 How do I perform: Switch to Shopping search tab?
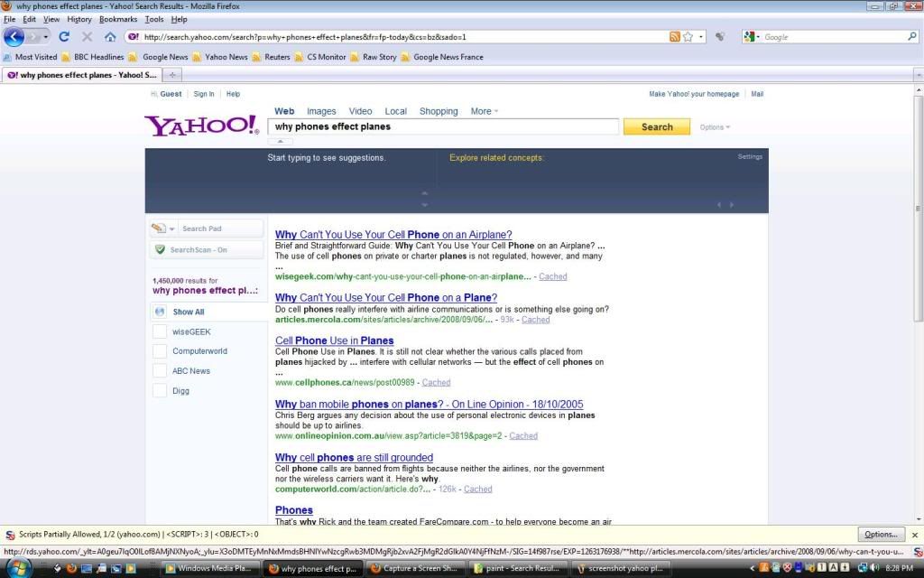pyautogui.click(x=439, y=111)
